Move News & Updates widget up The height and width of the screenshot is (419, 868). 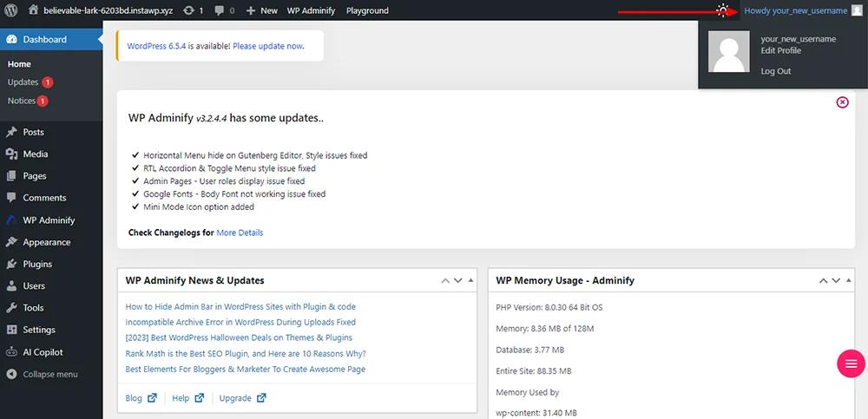pos(445,280)
